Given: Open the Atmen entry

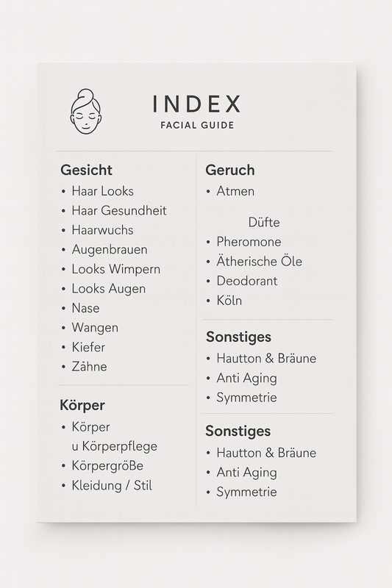Looking at the screenshot, I should [235, 191].
